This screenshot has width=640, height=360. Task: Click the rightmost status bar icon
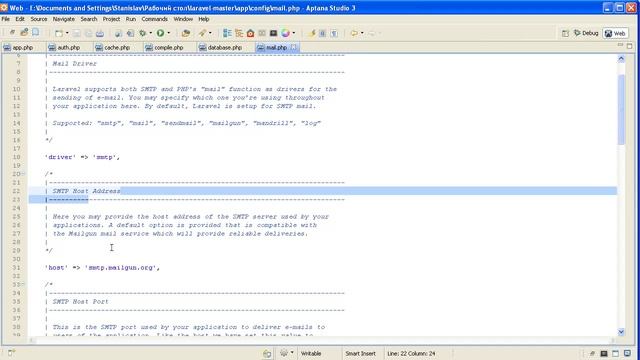point(627,353)
